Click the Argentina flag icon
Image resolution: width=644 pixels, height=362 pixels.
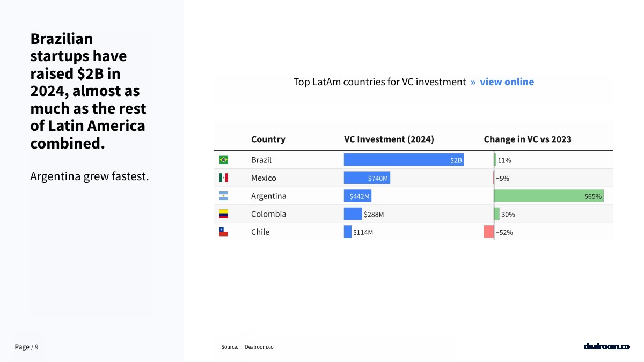[x=224, y=196]
